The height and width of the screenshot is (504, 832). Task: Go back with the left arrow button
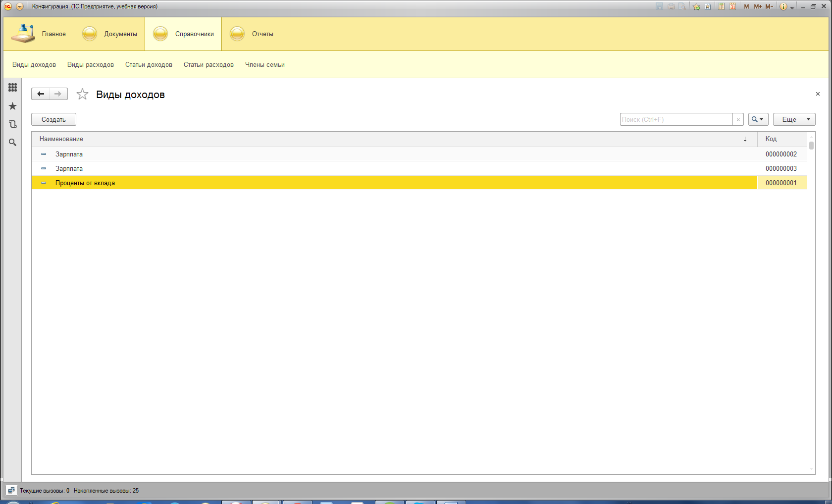pos(41,94)
